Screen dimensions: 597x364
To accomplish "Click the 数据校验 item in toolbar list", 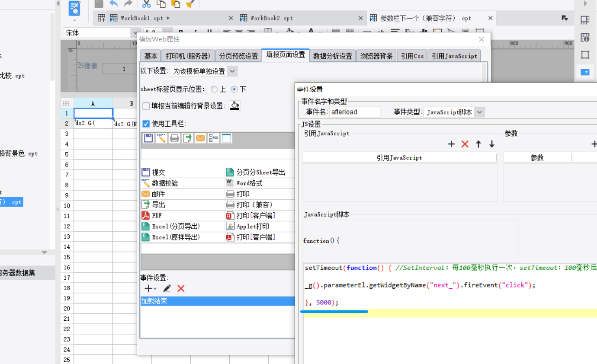I will click(183, 183).
